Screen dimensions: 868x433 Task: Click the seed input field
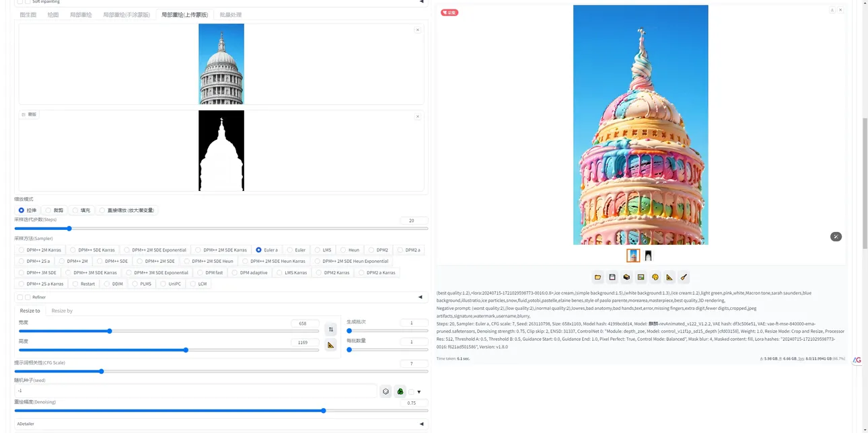[195, 391]
